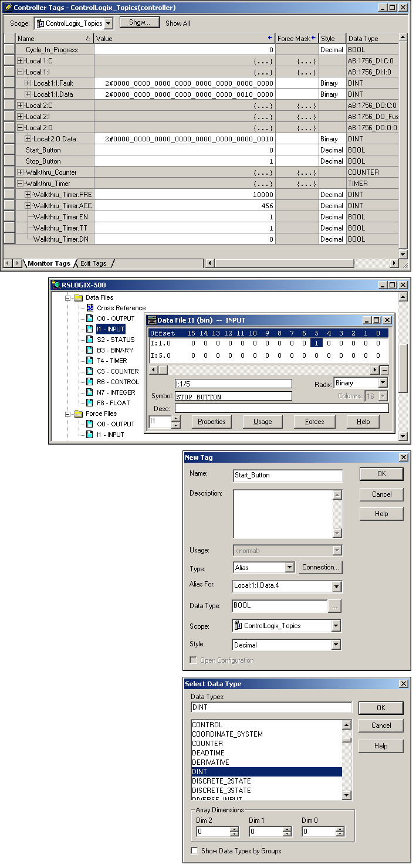Increase the Dim 0 array dimension stepper

tap(340, 829)
